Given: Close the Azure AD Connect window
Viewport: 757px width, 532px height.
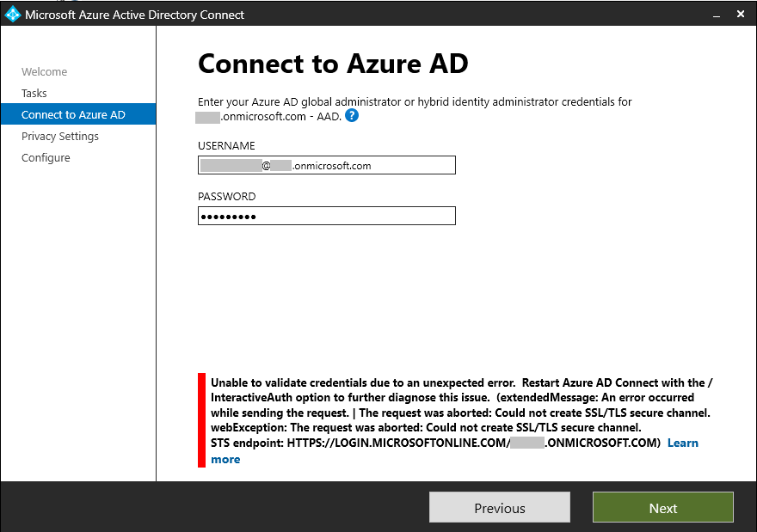Looking at the screenshot, I should (740, 15).
